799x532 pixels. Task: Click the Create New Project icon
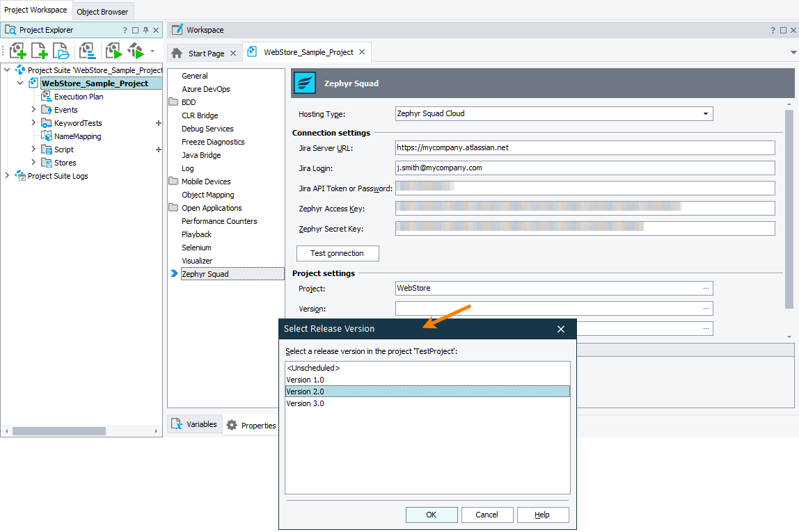pyautogui.click(x=39, y=50)
